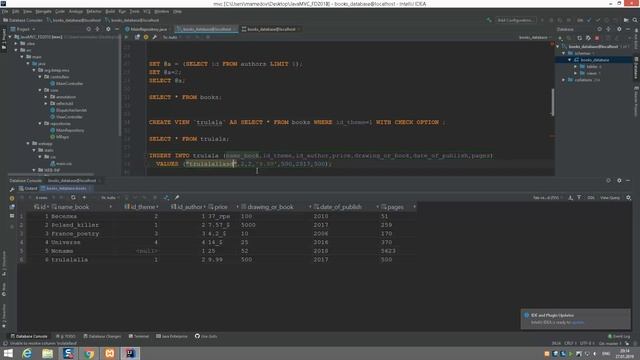
Task: Select the 5423 pages cell
Action: [388, 251]
